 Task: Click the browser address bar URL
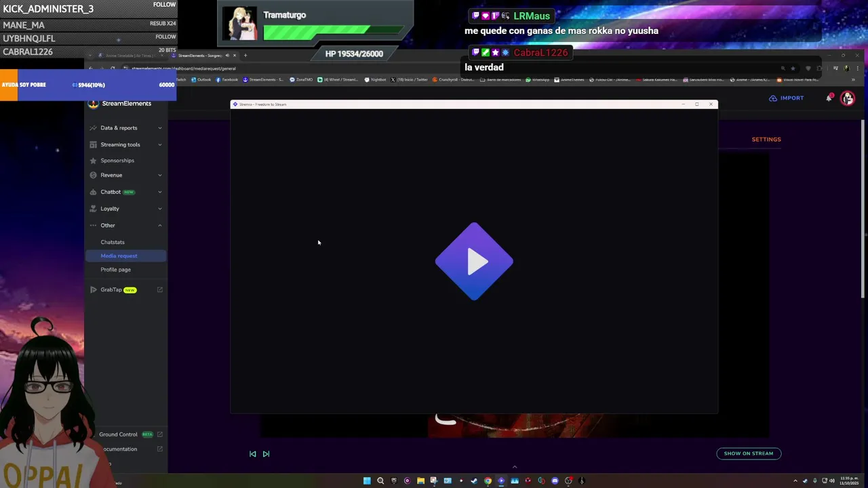[184, 68]
